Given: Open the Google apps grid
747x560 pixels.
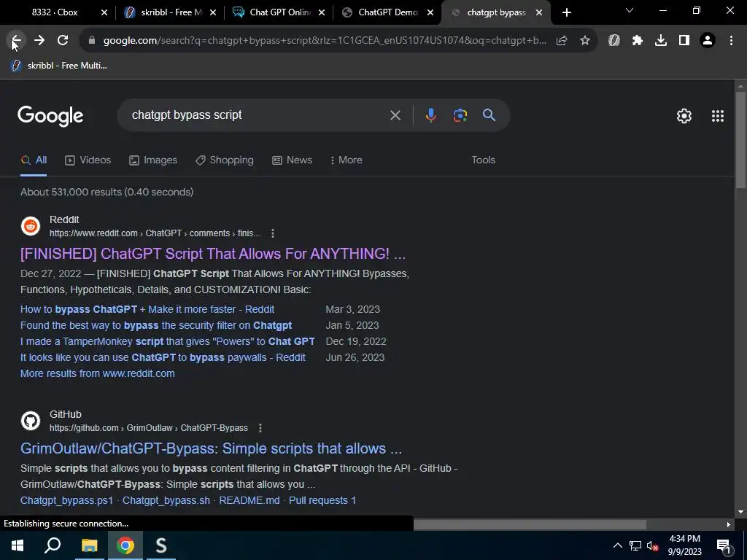Looking at the screenshot, I should [718, 116].
